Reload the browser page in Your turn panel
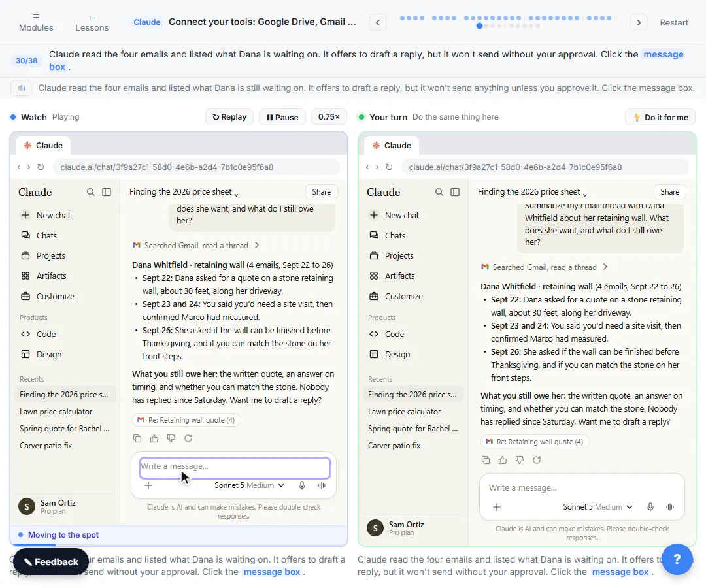Viewport: 706px width, 588px height. pyautogui.click(x=389, y=167)
